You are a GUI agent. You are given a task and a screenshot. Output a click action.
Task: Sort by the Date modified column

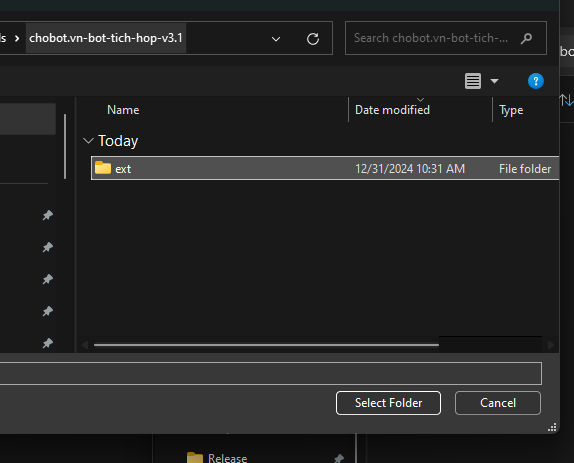[x=392, y=110]
